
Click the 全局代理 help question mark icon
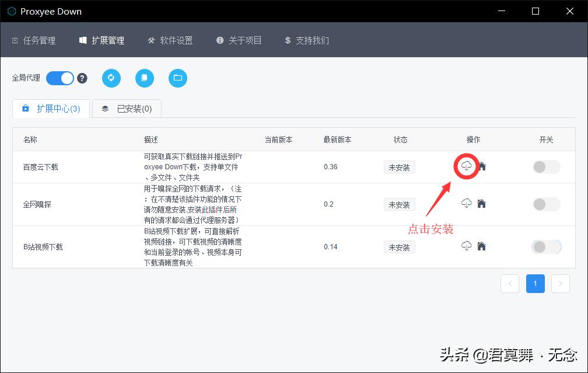coord(82,78)
